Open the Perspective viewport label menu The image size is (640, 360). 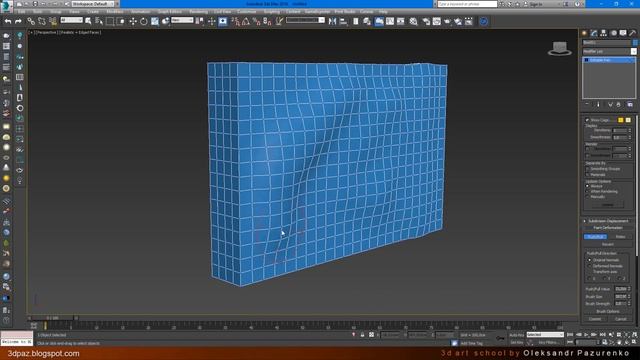[46, 32]
